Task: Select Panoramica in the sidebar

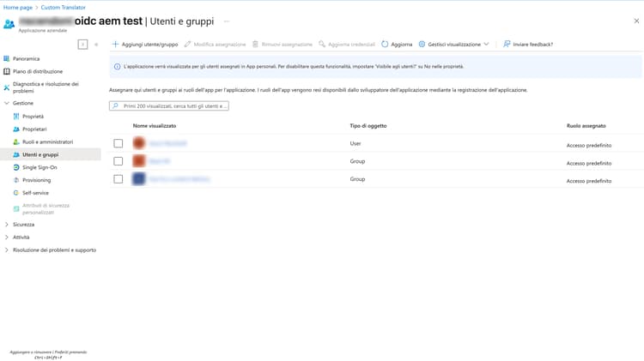Action: (27, 58)
